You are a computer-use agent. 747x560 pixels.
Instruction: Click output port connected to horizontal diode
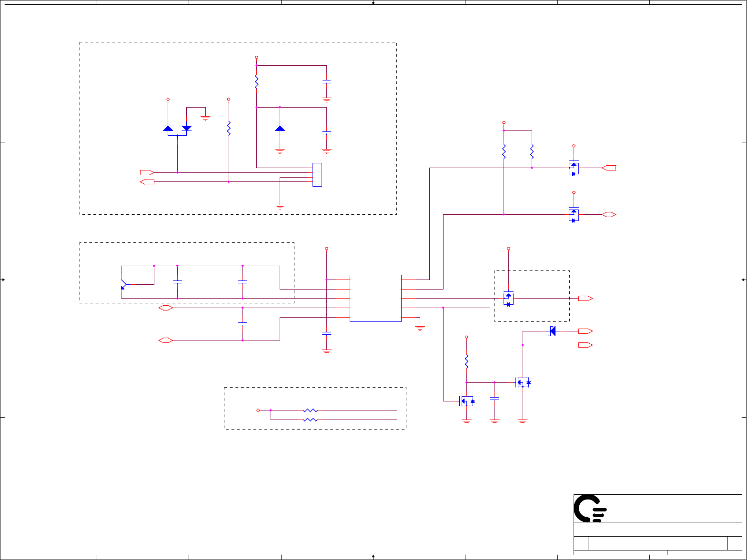click(585, 331)
